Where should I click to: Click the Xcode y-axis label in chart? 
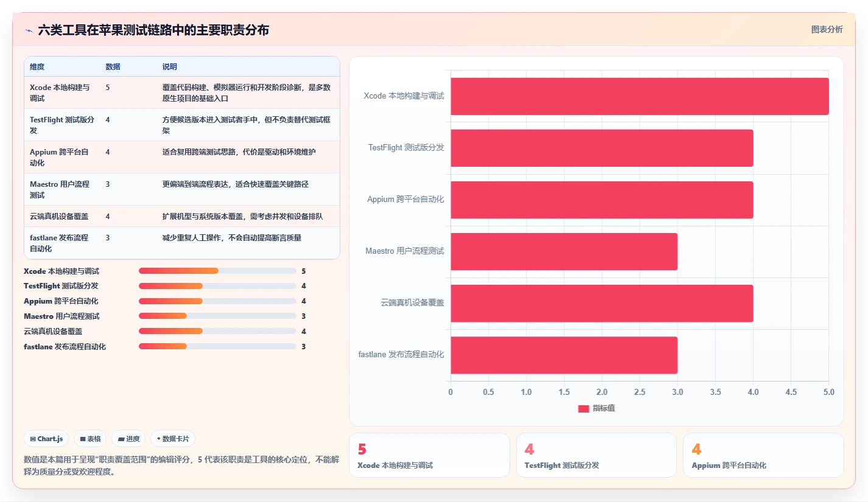pyautogui.click(x=404, y=96)
